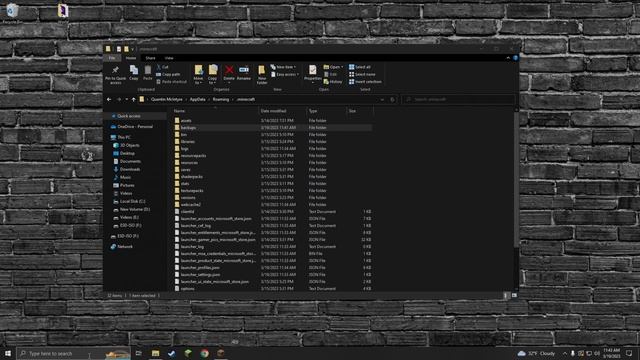
Task: Create a New folder
Action: coord(262,75)
